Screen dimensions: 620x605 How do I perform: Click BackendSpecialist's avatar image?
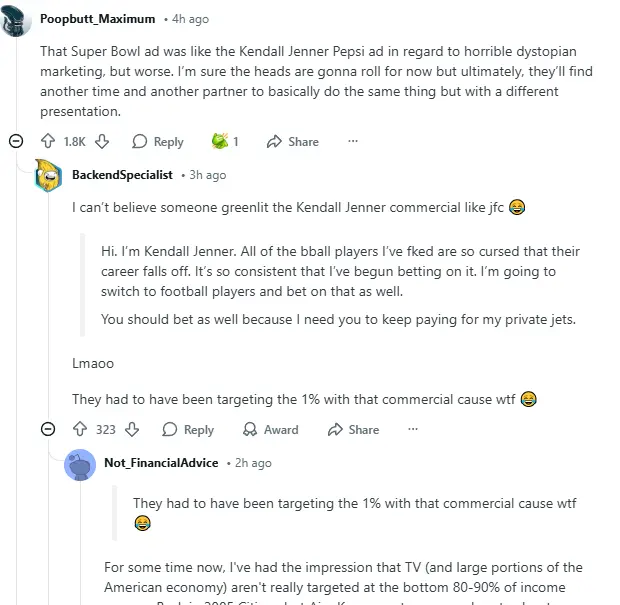49,176
